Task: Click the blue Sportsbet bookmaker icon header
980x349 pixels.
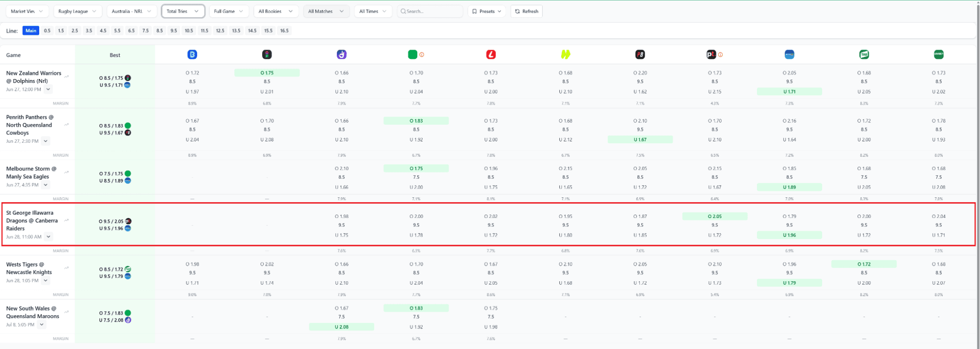Action: click(x=789, y=54)
